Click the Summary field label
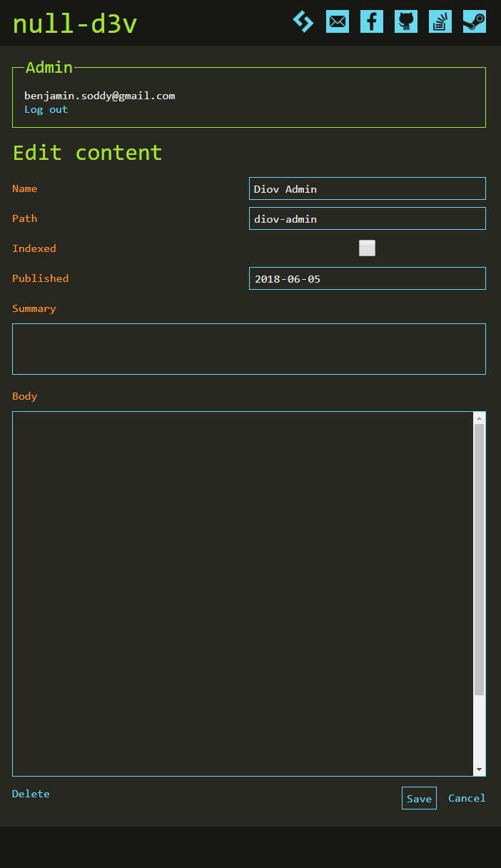501x868 pixels. [x=34, y=308]
